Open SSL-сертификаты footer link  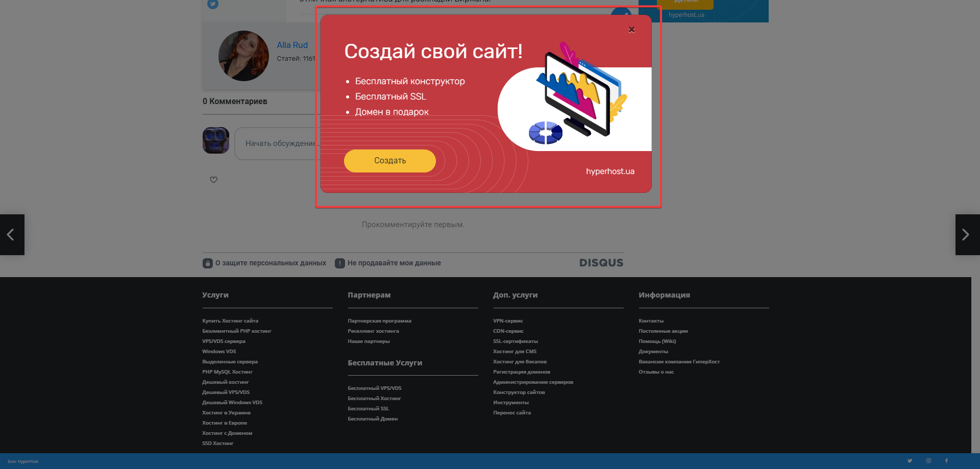(516, 341)
